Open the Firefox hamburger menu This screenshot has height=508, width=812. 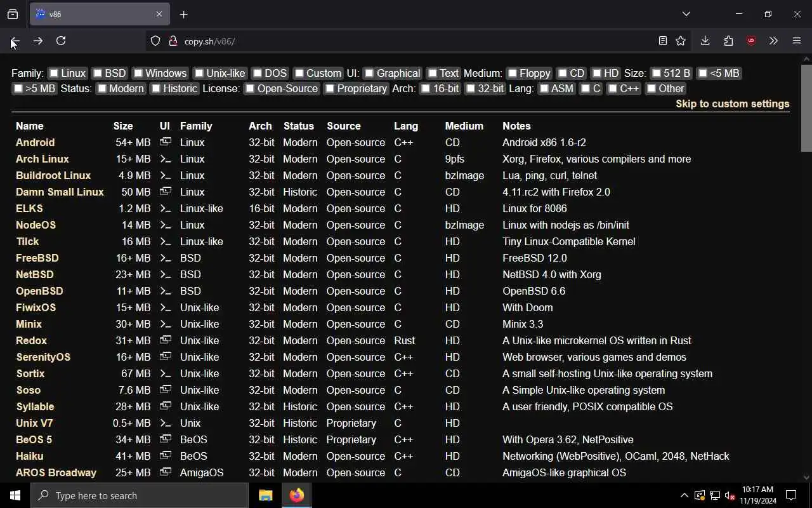(797, 41)
